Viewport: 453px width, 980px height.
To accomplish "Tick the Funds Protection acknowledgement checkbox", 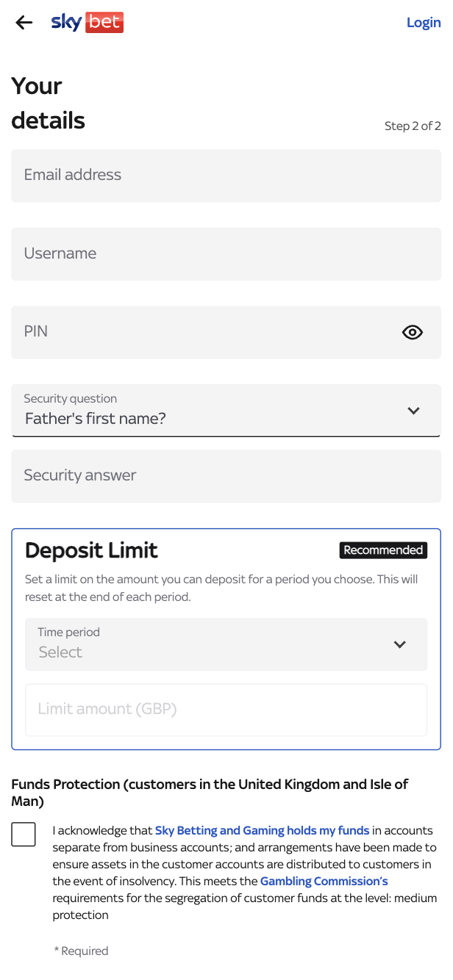I will 24,835.
